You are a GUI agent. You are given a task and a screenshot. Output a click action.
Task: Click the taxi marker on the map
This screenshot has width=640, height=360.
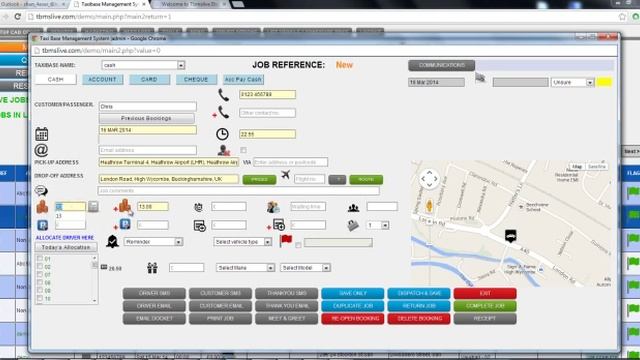(x=510, y=236)
